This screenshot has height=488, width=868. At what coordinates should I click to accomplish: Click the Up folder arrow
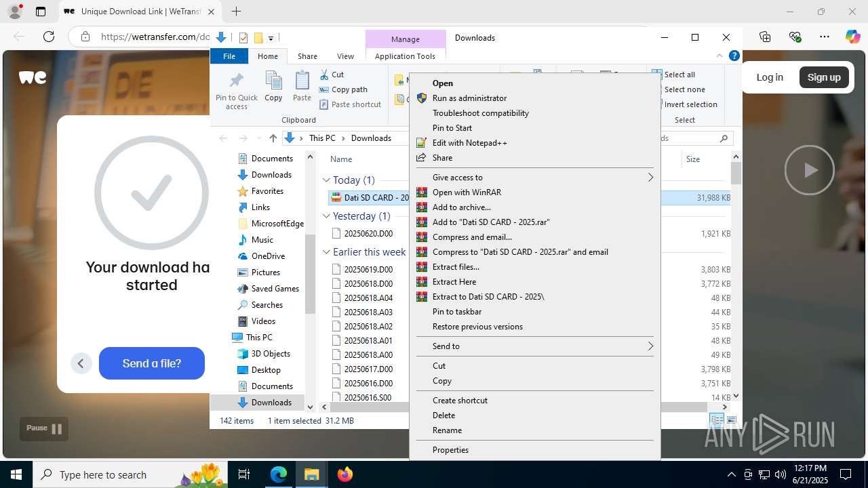[273, 138]
